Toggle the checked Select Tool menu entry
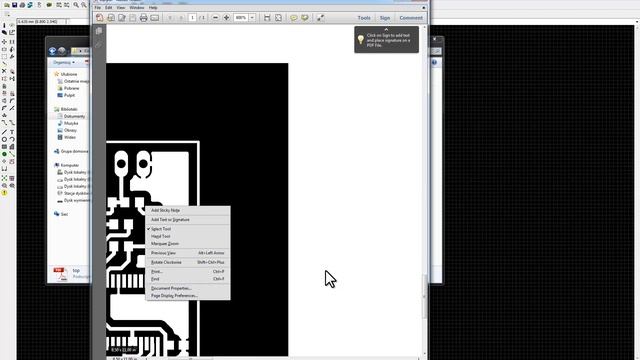Image resolution: width=640 pixels, height=360 pixels. pyautogui.click(x=188, y=229)
